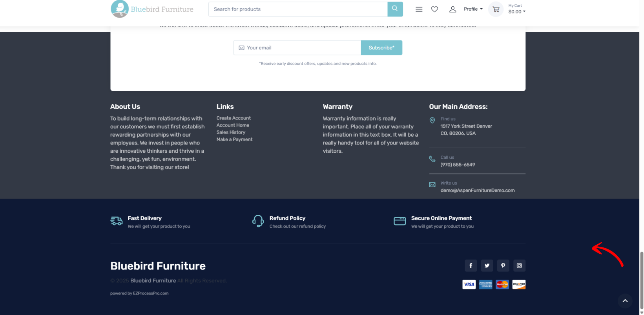Click the envelope icon in the email field

click(241, 48)
